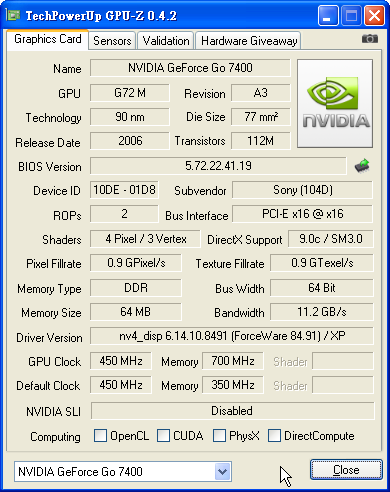Viewport: 390px width, 492px height.
Task: Click the Default Clock field 450 MHz
Action: pyautogui.click(x=121, y=385)
